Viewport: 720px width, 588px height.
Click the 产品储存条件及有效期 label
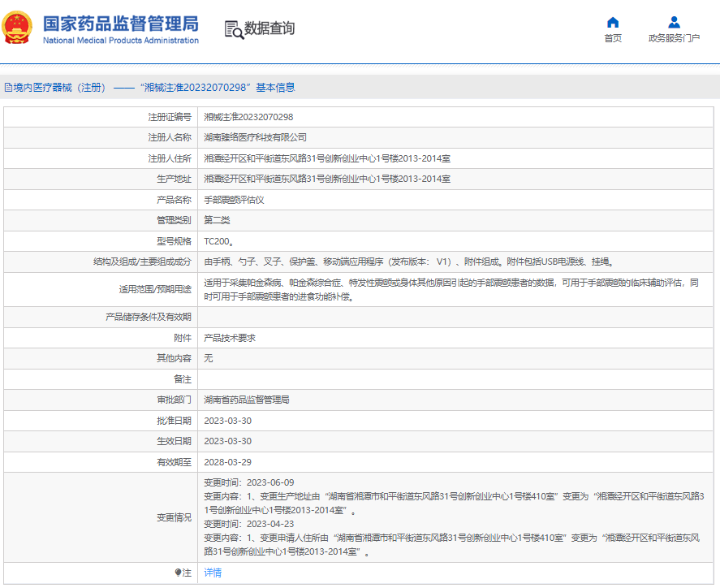click(149, 317)
